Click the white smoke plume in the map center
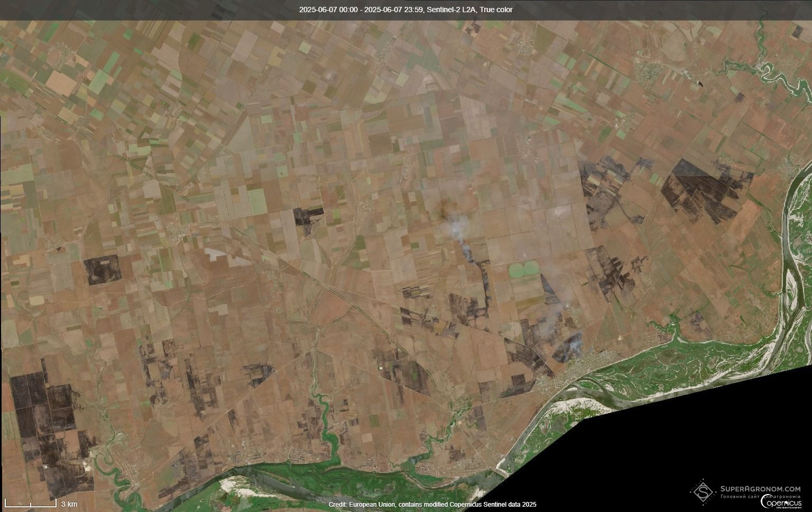The height and width of the screenshot is (512, 812). [x=457, y=228]
